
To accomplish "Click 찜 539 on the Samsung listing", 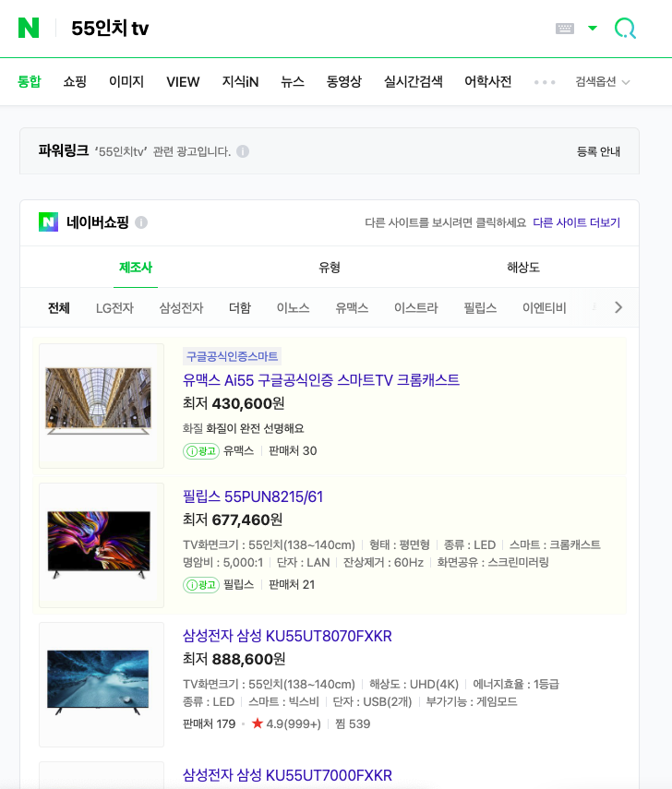I will click(x=353, y=723).
